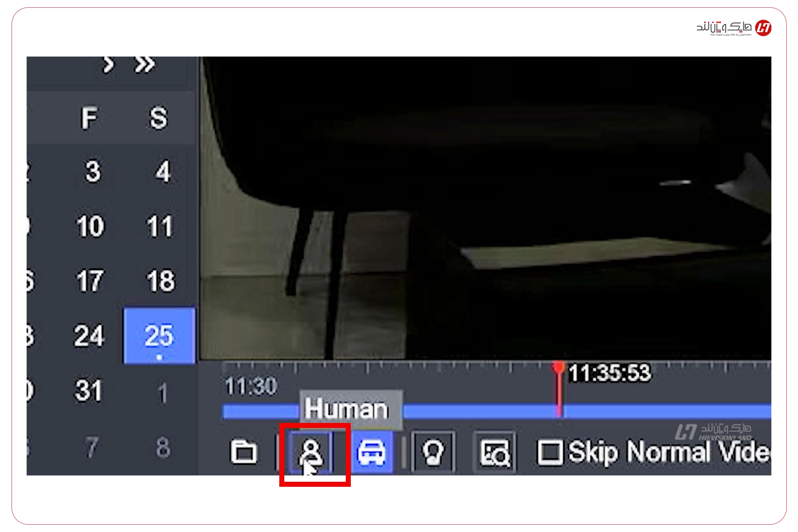Screen dimensions: 798x532
Task: Select the Human detection filter icon
Action: click(x=311, y=452)
